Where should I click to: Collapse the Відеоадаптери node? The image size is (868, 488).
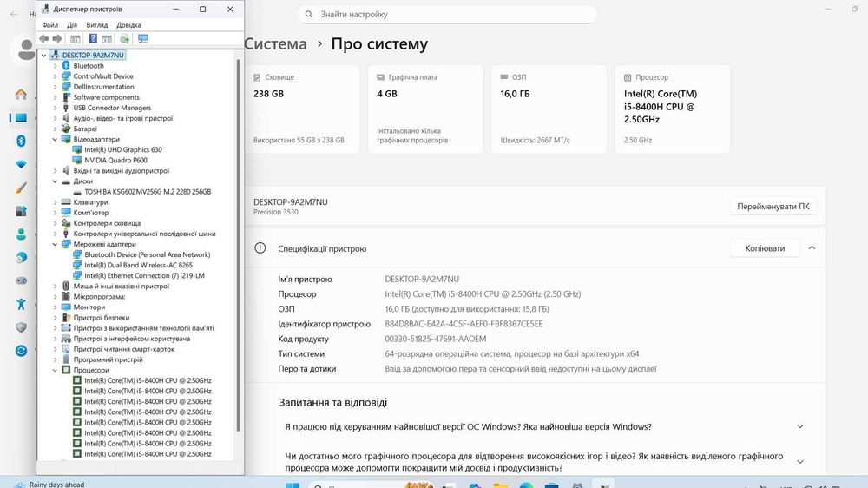(55, 139)
